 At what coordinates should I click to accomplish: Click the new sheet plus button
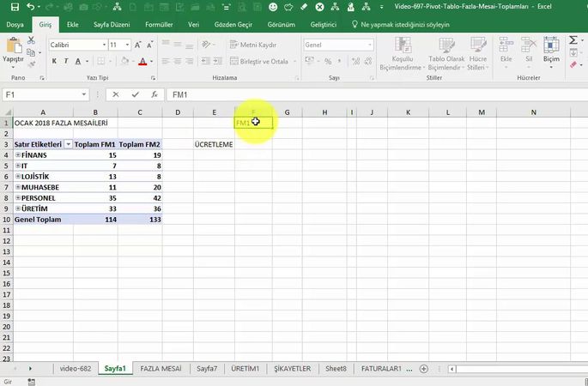click(424, 369)
